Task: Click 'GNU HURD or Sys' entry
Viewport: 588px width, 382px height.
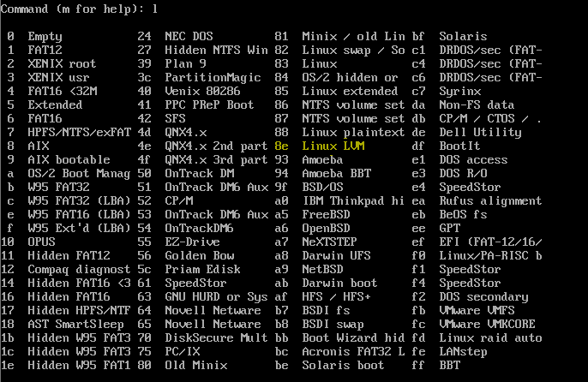Action: [216, 297]
